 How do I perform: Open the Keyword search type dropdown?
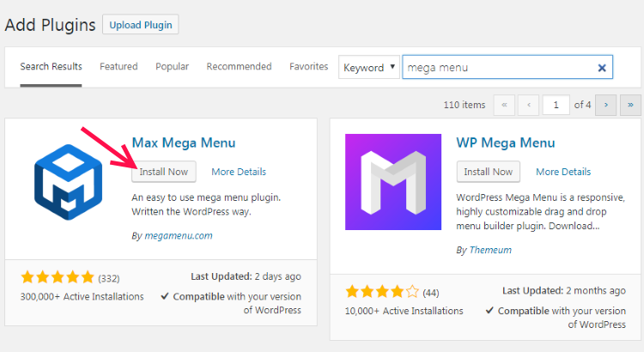pyautogui.click(x=369, y=67)
